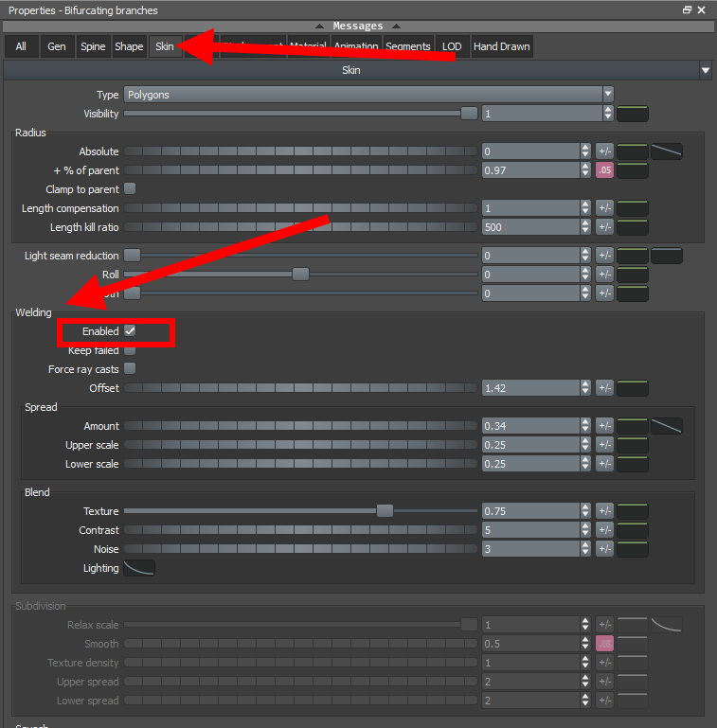Enable Clamp to parent checkbox
This screenshot has height=728, width=717.
point(130,189)
